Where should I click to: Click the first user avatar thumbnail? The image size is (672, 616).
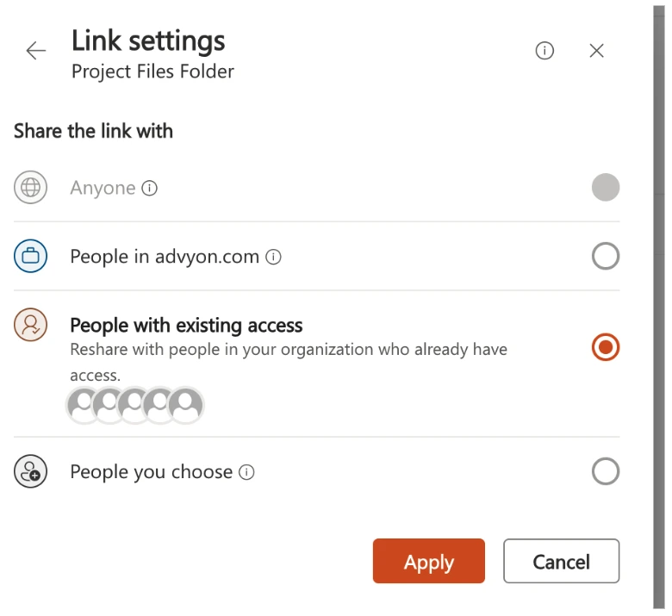click(x=84, y=405)
